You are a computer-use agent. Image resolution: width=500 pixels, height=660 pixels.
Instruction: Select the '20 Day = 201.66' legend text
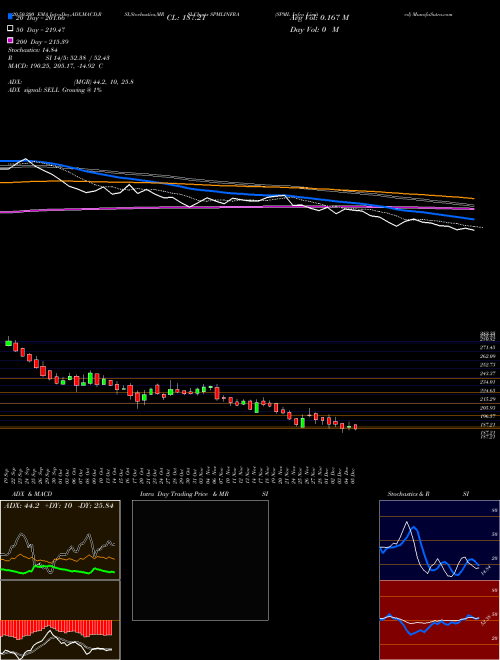[x=40, y=18]
